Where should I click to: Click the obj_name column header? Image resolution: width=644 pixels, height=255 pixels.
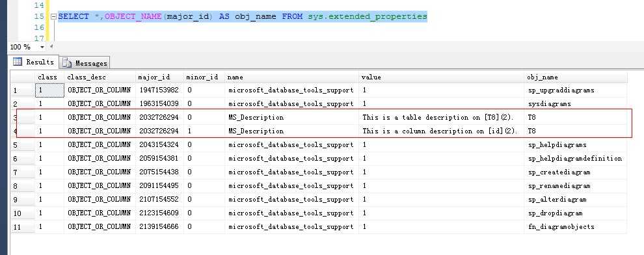coord(576,77)
